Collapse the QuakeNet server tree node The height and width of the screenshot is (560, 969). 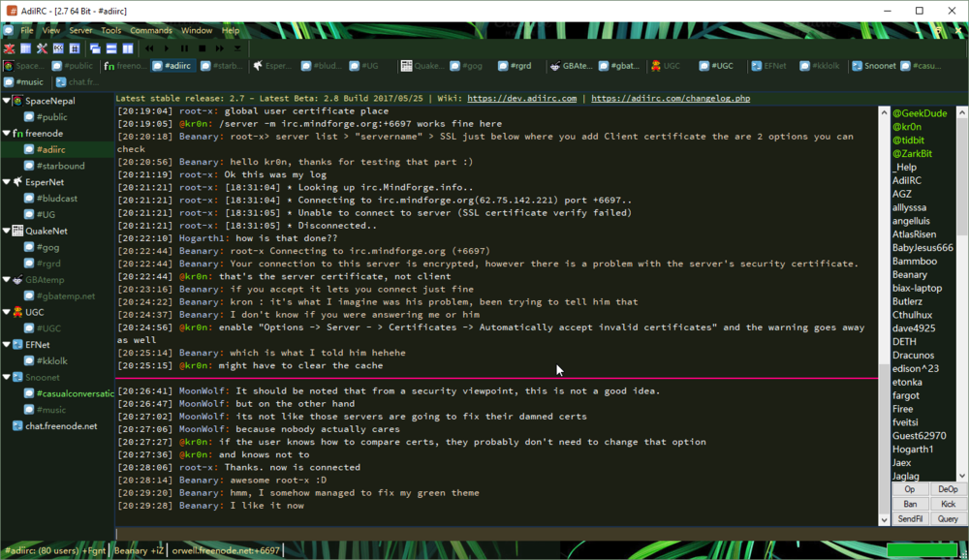pos(7,231)
